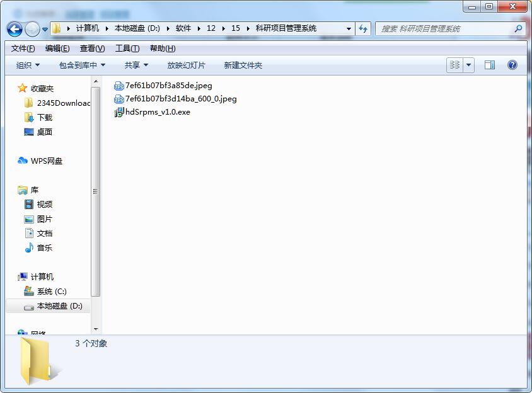Open the 文件(F) menu

tap(23, 48)
